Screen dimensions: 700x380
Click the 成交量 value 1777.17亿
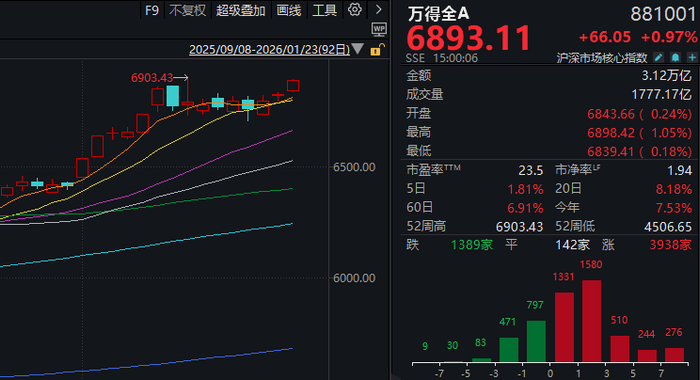[662, 94]
